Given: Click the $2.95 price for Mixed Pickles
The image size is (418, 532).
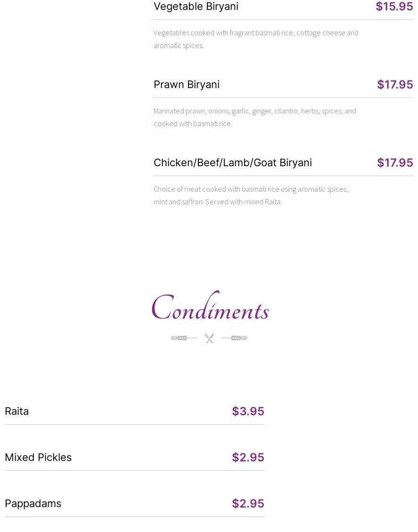Looking at the screenshot, I should coord(248,457).
